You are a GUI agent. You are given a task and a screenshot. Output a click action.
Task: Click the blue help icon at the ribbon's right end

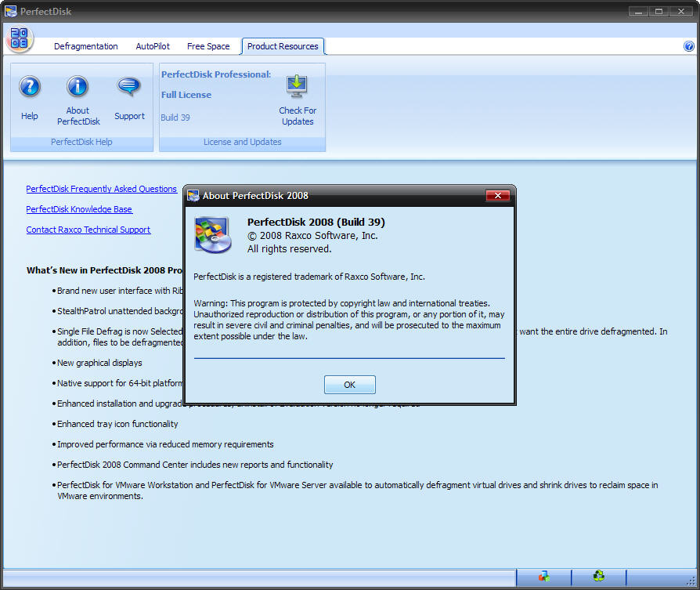pyautogui.click(x=689, y=46)
